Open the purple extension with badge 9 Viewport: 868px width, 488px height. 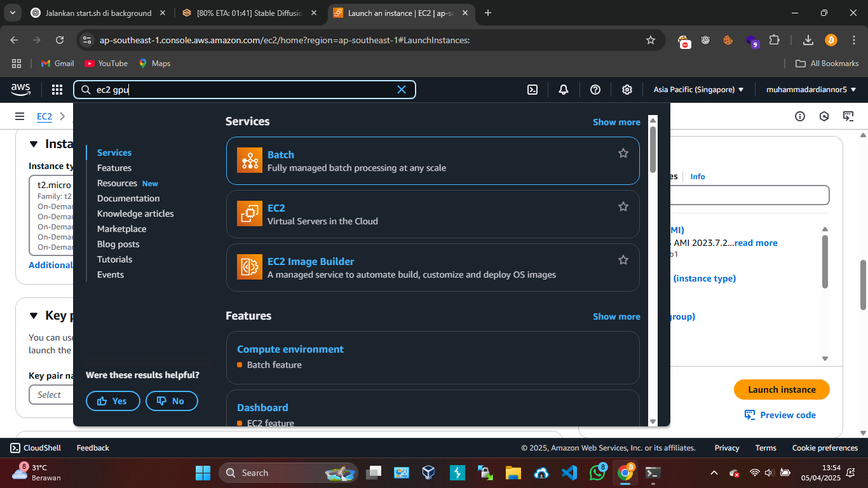(x=752, y=41)
